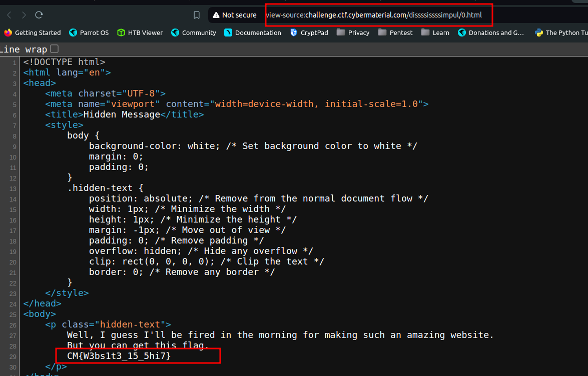The height and width of the screenshot is (376, 588).
Task: Enable the Line wrap checkbox
Action: [x=55, y=48]
